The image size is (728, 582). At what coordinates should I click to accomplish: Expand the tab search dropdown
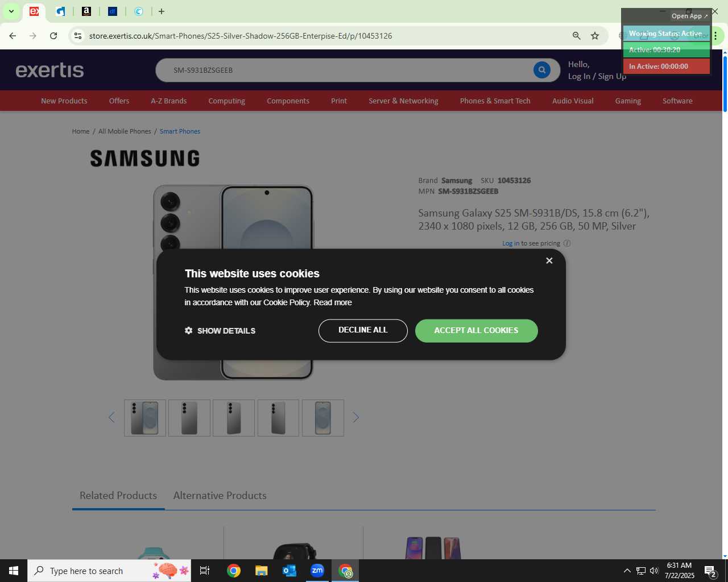point(11,11)
